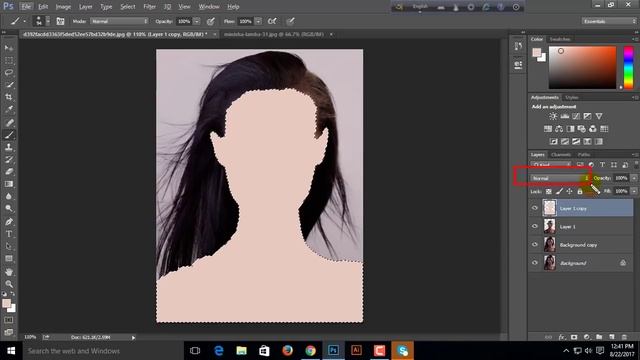
Task: Toggle Quick Mask mode icon
Action: tap(9, 320)
